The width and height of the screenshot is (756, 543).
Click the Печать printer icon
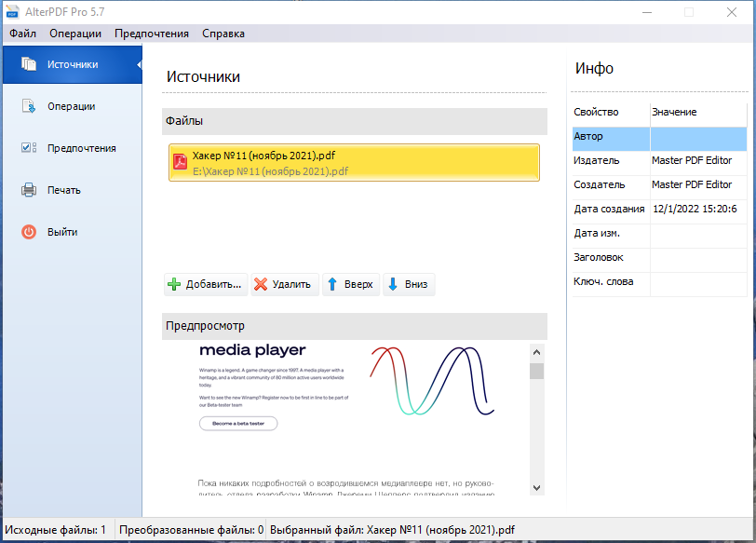click(29, 190)
